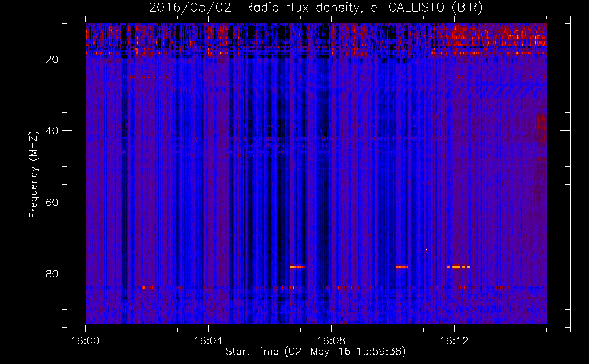Click the '20' frequency tick label
Screen dimensions: 589x364
pos(52,59)
